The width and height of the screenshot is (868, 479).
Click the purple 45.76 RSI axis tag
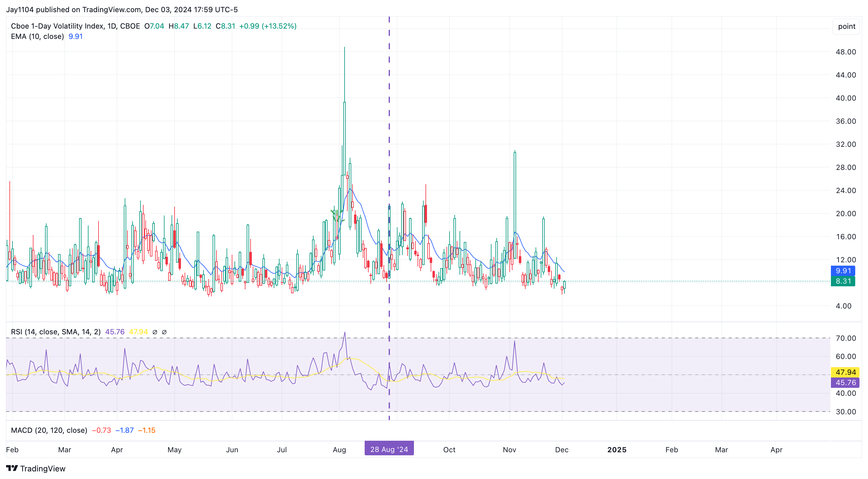click(845, 383)
